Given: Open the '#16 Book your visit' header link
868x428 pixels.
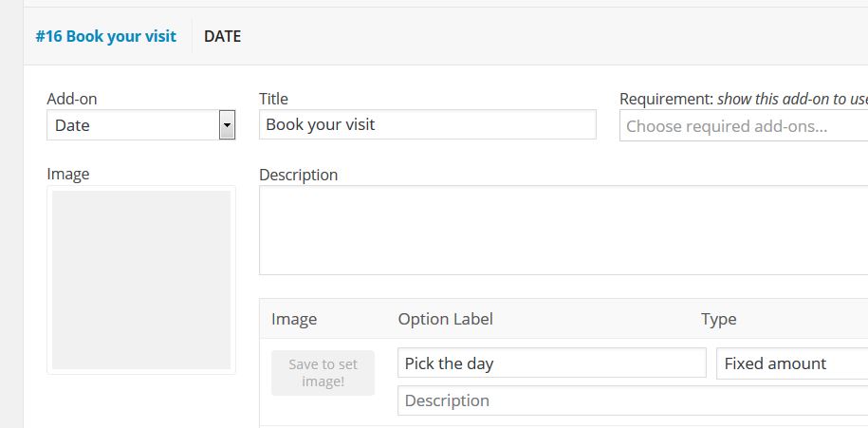Looking at the screenshot, I should click(x=105, y=37).
